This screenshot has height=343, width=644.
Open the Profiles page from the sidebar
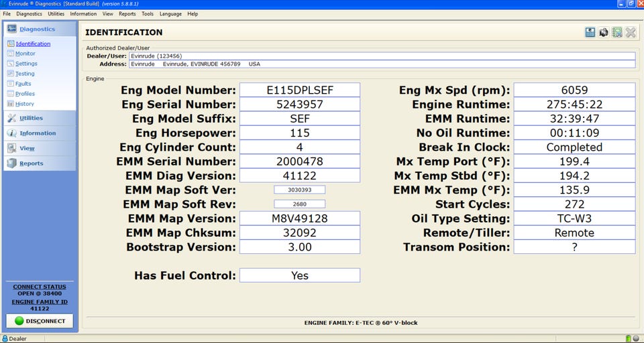(25, 94)
